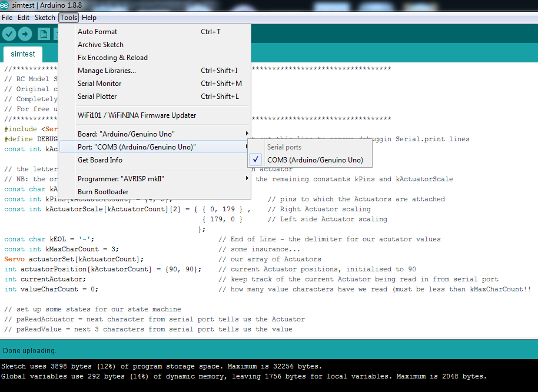Click the Upload arrow toolbar icon

pyautogui.click(x=25, y=34)
